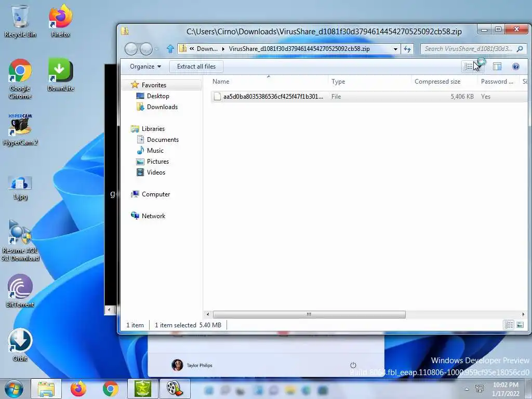Open Downloads in navigation pane

[162, 107]
